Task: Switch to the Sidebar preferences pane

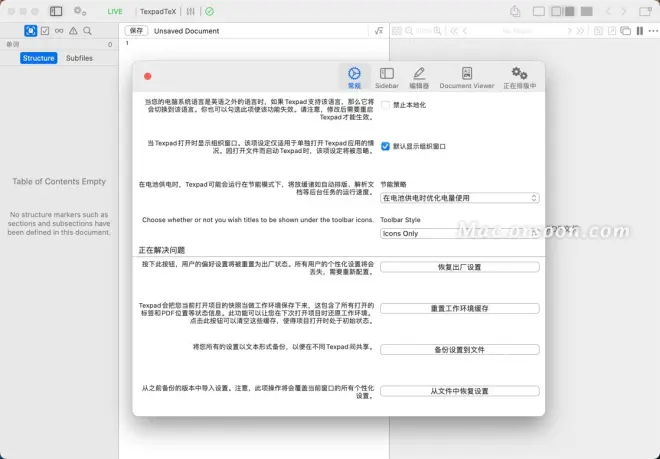Action: pos(387,77)
